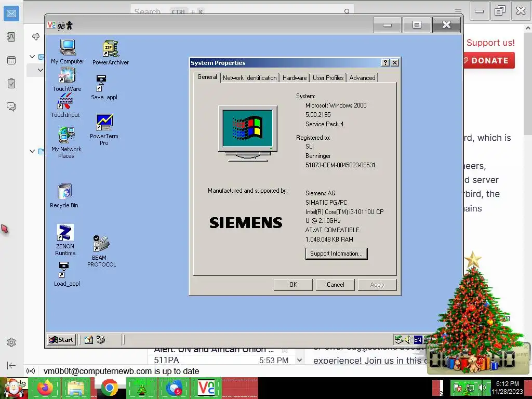Click the EN language indicator in remote tray
Viewport: 532px width, 399px height.
(x=418, y=340)
